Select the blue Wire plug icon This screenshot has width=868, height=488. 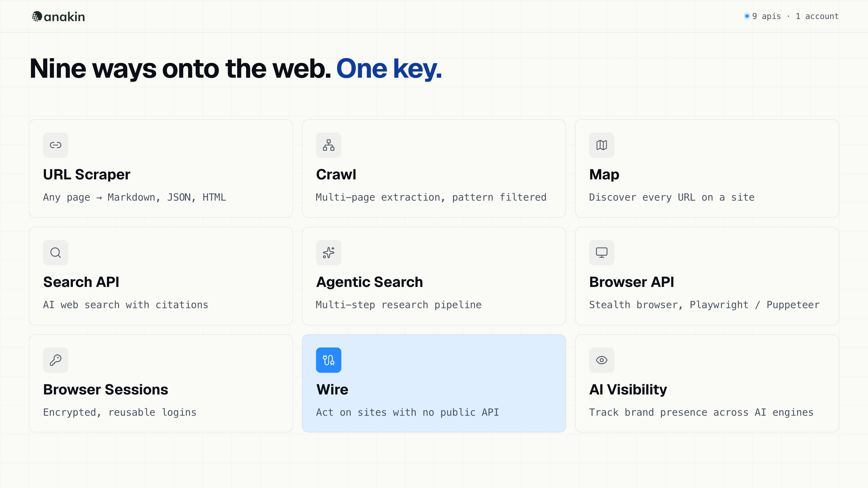(328, 360)
